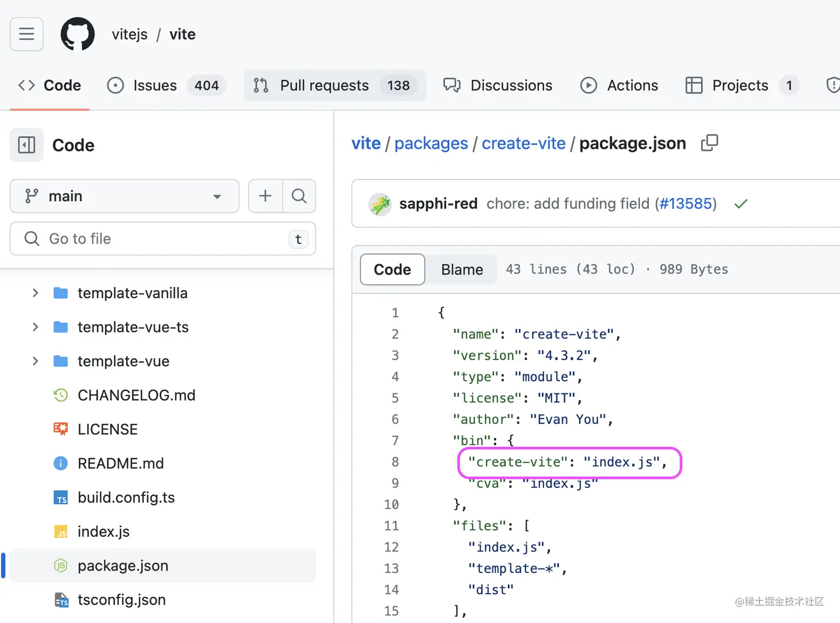Open the hamburger navigation menu

(x=27, y=34)
